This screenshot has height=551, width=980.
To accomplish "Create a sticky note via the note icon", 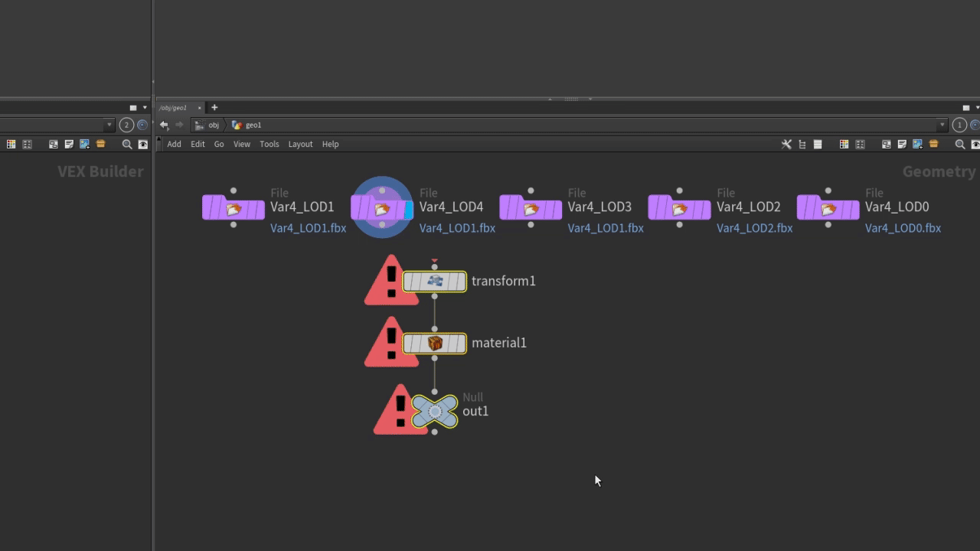I will (x=902, y=144).
